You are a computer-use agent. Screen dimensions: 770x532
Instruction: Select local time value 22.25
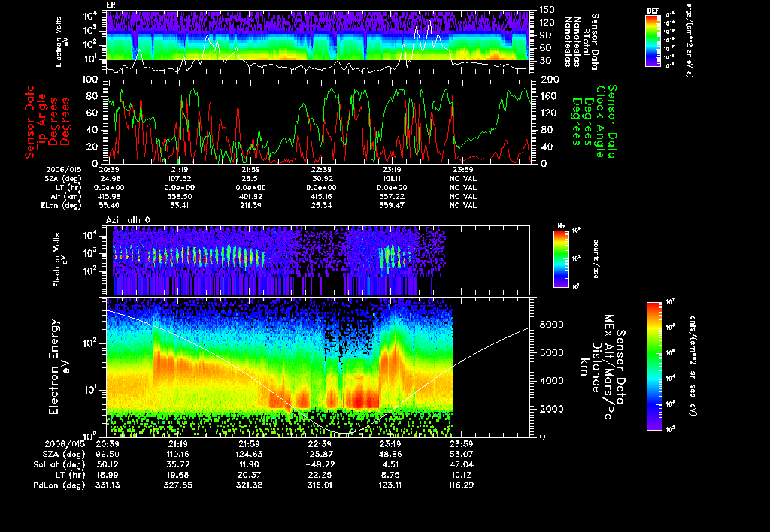pos(320,475)
